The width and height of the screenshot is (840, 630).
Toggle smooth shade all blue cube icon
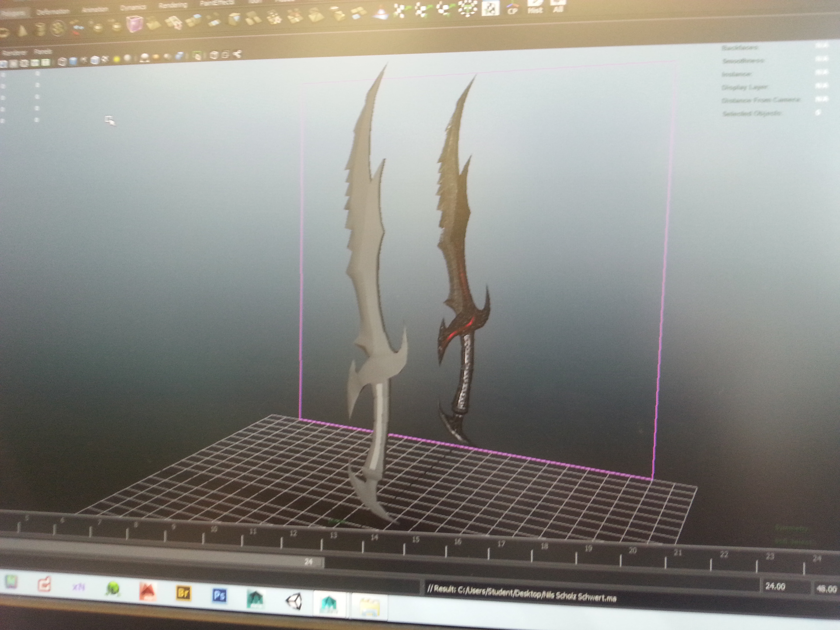[73, 61]
